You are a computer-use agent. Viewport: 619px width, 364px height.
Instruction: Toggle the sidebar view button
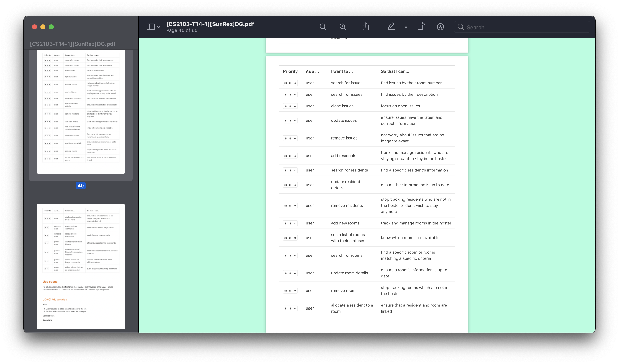151,27
